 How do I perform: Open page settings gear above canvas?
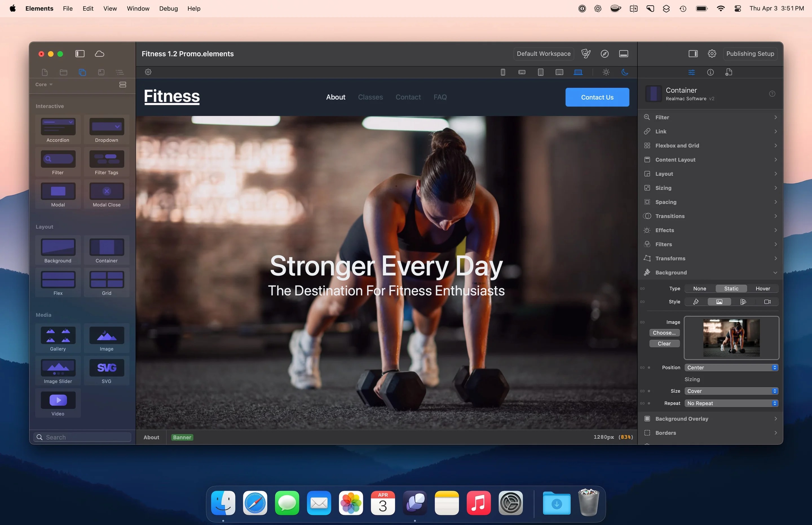(x=148, y=72)
